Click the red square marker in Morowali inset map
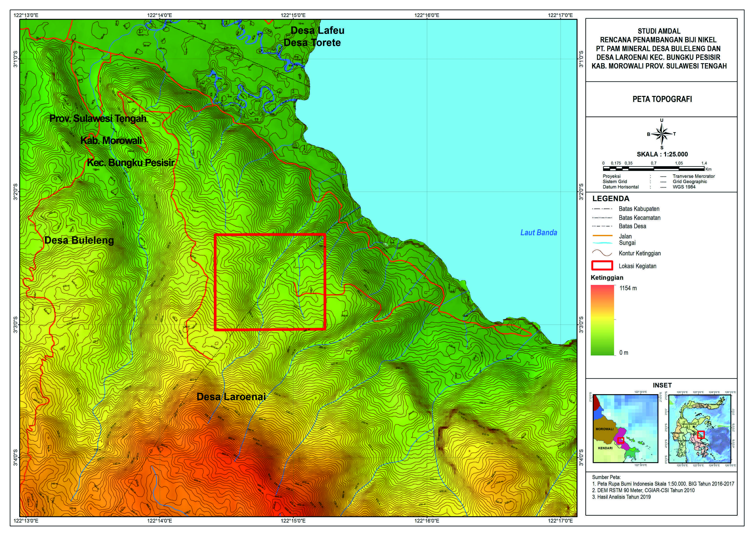 tap(621, 440)
